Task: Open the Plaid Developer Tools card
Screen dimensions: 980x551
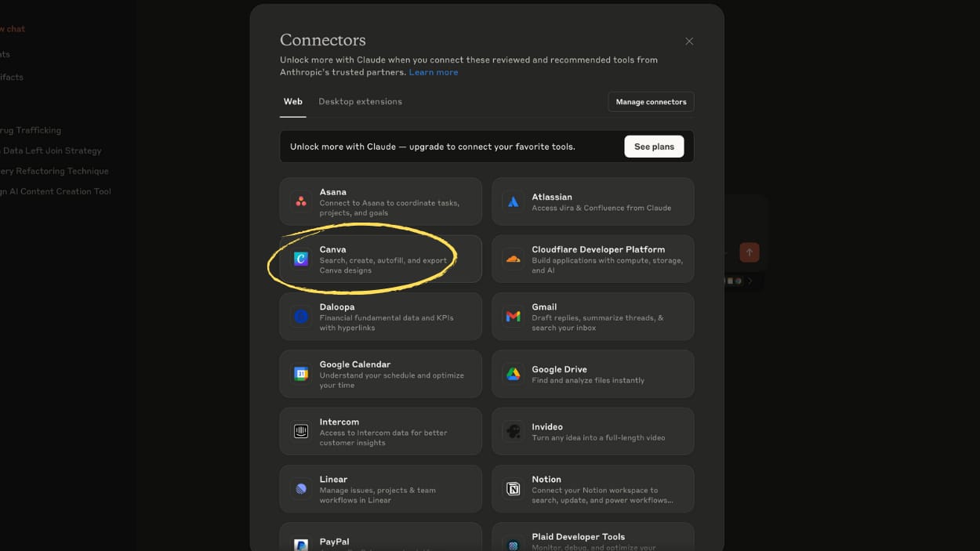Action: tap(593, 537)
